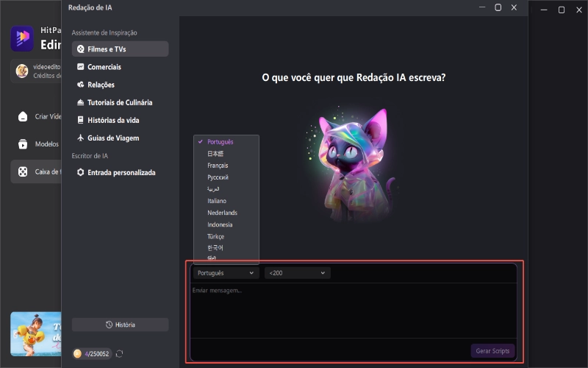Screen dimensions: 588x368
Task: Select Français from the language list
Action: click(218, 166)
